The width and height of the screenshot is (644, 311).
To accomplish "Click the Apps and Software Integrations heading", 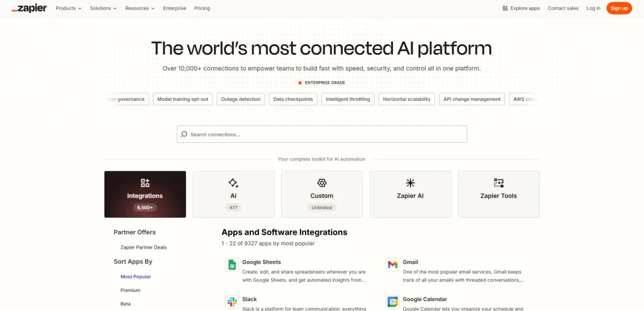I will click(285, 232).
